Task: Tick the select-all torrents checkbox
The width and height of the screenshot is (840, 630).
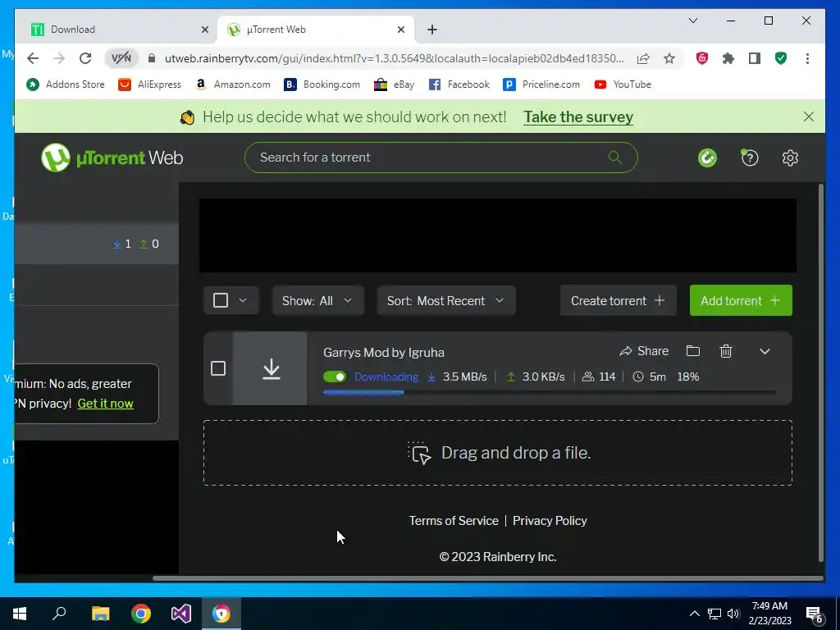Action: coord(221,300)
